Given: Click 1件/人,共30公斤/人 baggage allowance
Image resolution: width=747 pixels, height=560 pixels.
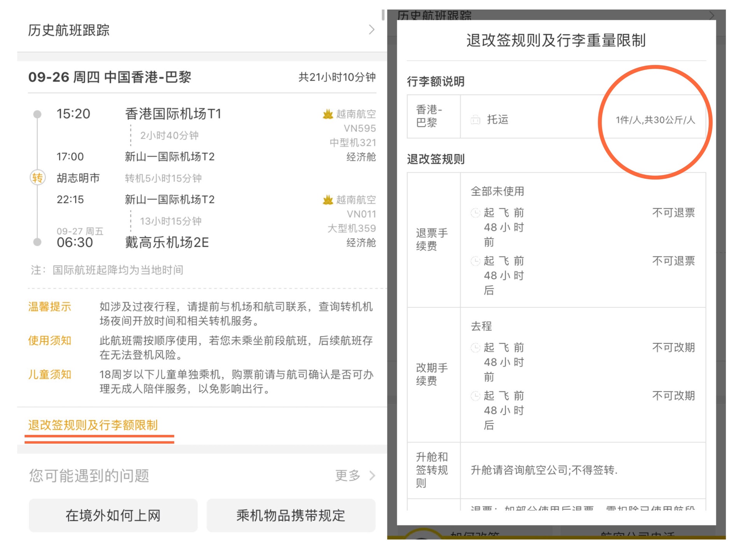Looking at the screenshot, I should 655,120.
